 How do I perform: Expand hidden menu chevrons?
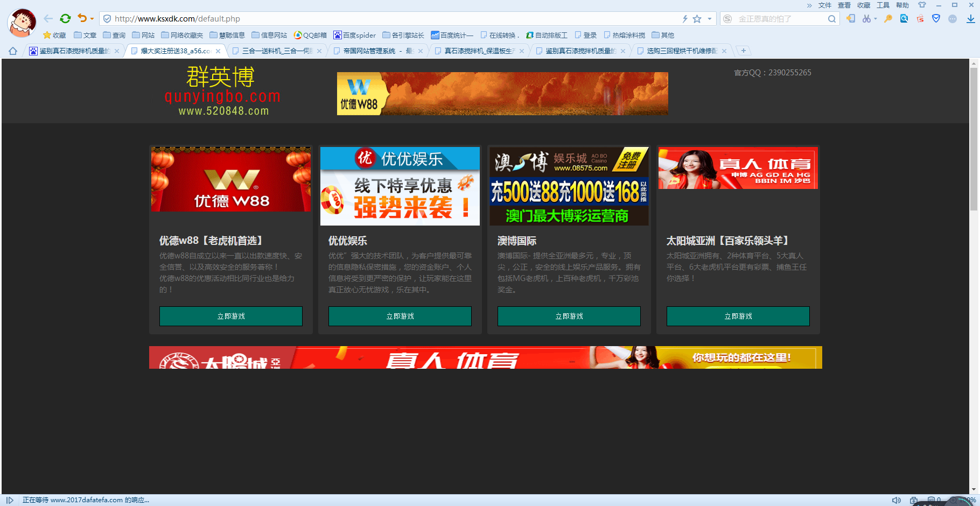point(809,5)
